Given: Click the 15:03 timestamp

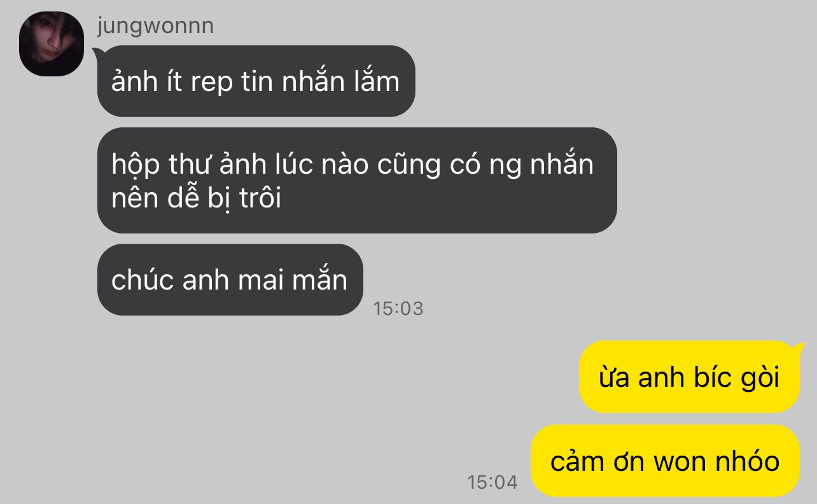Looking at the screenshot, I should click(398, 309).
